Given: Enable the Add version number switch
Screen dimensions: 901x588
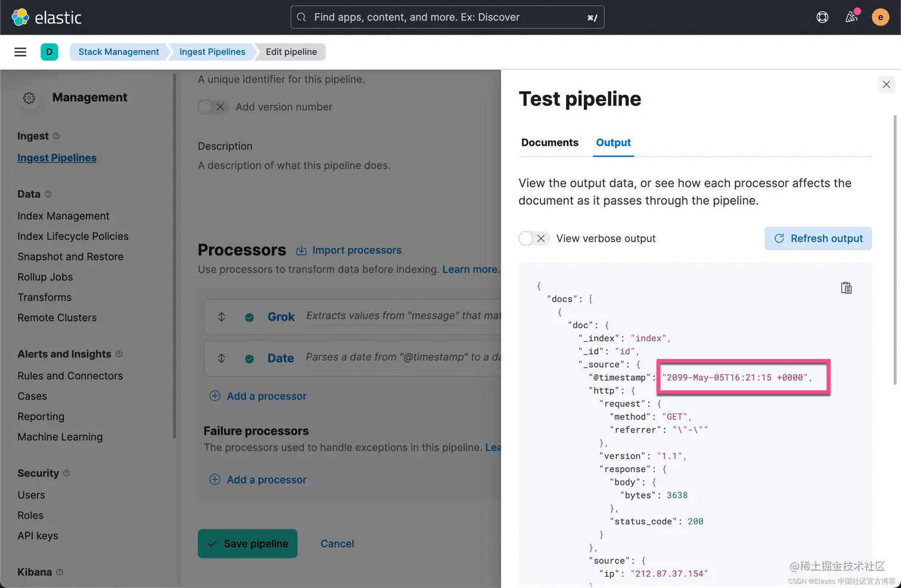Looking at the screenshot, I should point(212,107).
